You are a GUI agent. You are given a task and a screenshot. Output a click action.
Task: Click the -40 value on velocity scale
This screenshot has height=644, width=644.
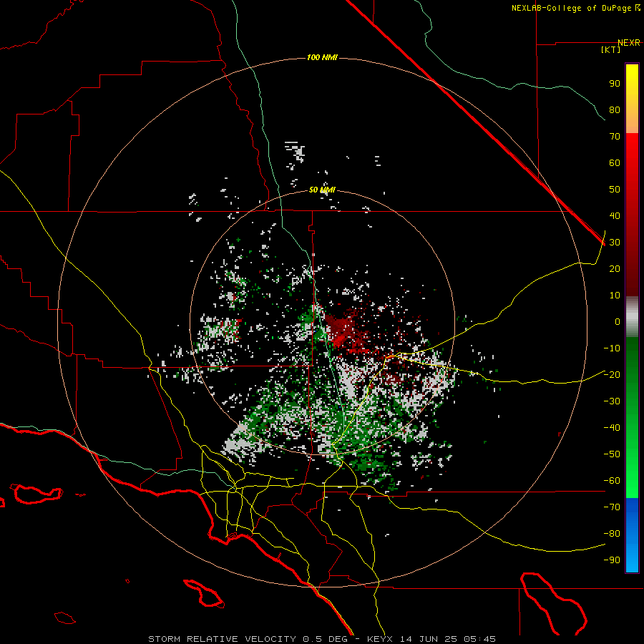click(x=612, y=428)
